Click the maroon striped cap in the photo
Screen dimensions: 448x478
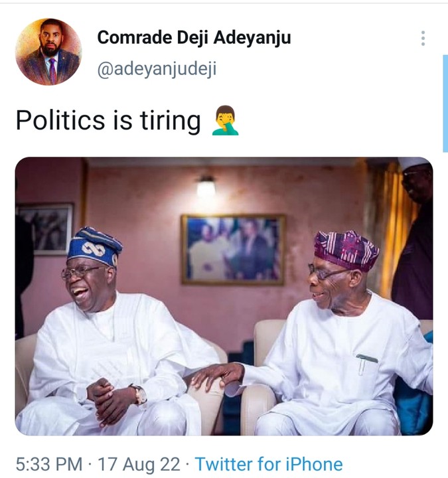tap(346, 250)
